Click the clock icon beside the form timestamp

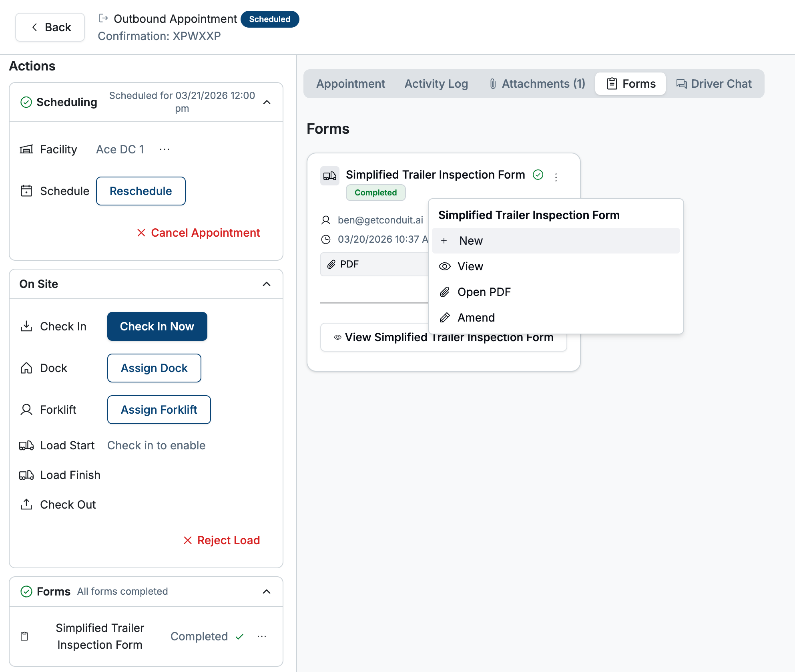click(x=326, y=239)
